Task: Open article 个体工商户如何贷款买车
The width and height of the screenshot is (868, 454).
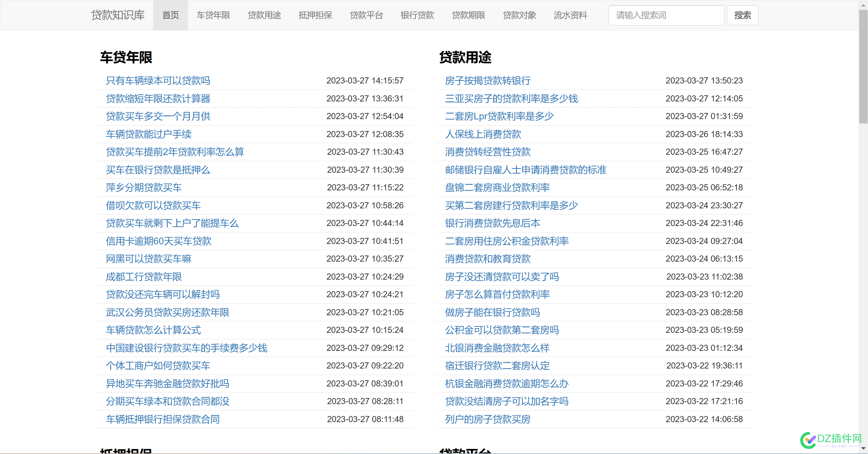Action: (x=158, y=366)
